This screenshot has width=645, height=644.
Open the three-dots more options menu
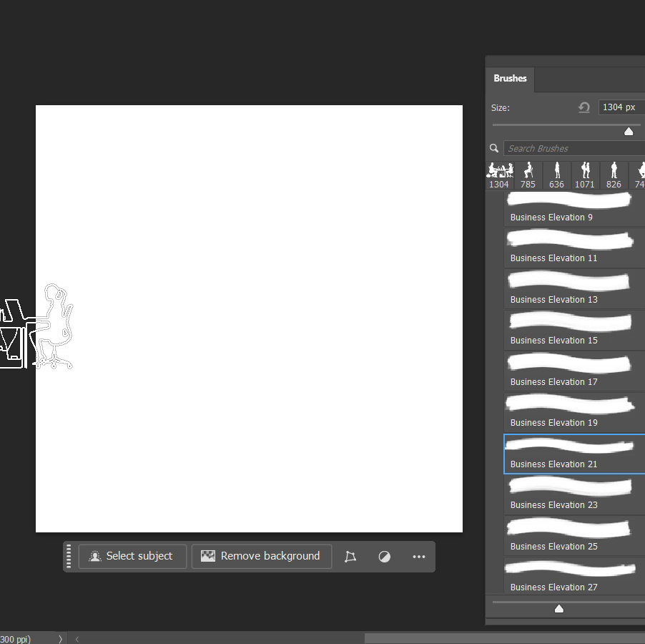point(419,557)
